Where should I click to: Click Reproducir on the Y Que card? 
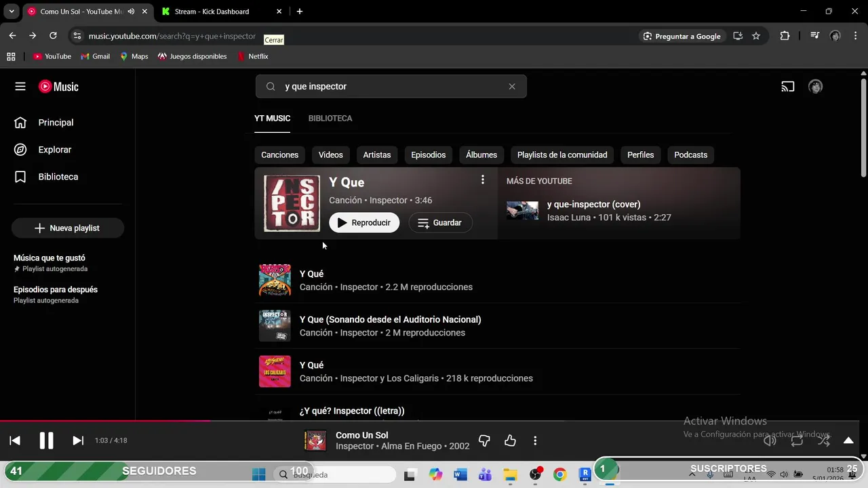click(364, 223)
